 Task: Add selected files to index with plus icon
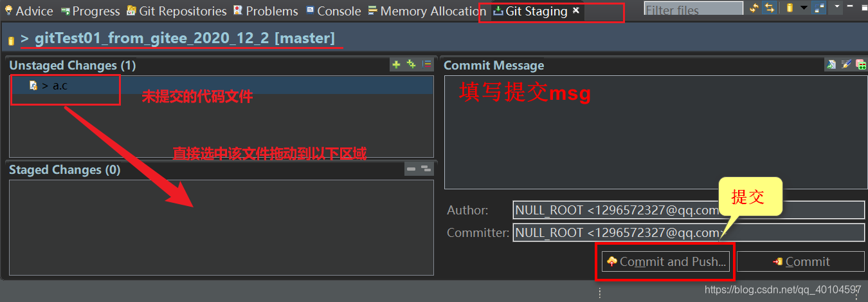[396, 64]
